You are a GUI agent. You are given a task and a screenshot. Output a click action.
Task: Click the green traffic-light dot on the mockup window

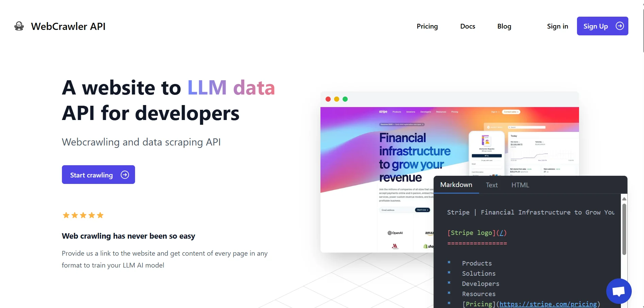pos(345,99)
